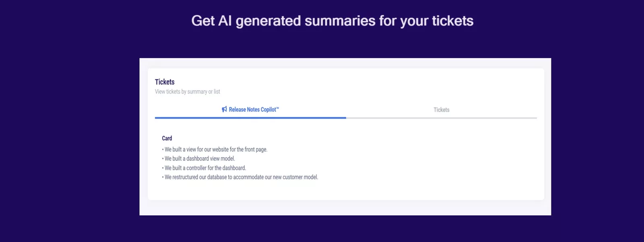Open the Tickets tab on the right
This screenshot has height=242, width=644.
[441, 110]
